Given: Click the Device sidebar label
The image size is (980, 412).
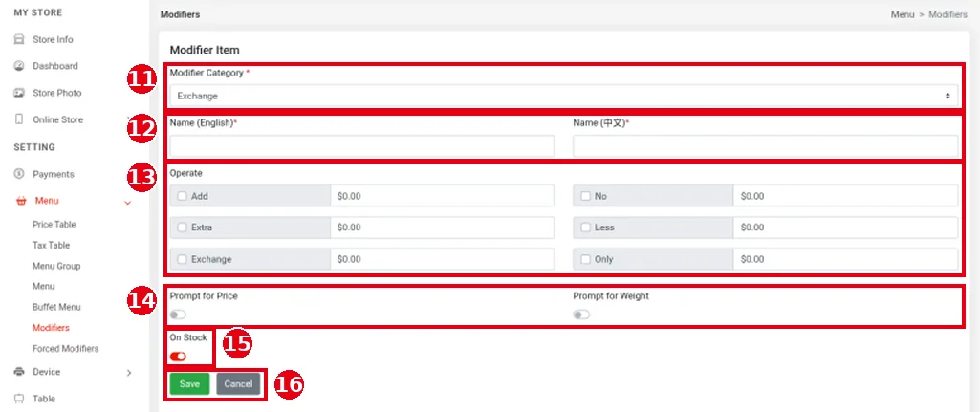Looking at the screenshot, I should pos(46,371).
